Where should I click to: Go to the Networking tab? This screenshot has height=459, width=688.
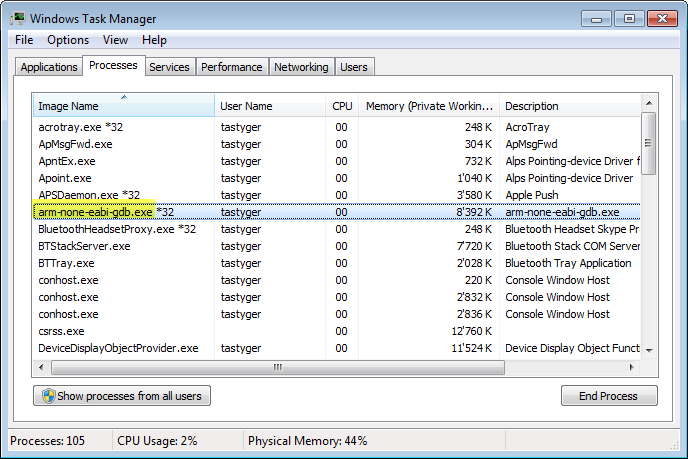[301, 67]
